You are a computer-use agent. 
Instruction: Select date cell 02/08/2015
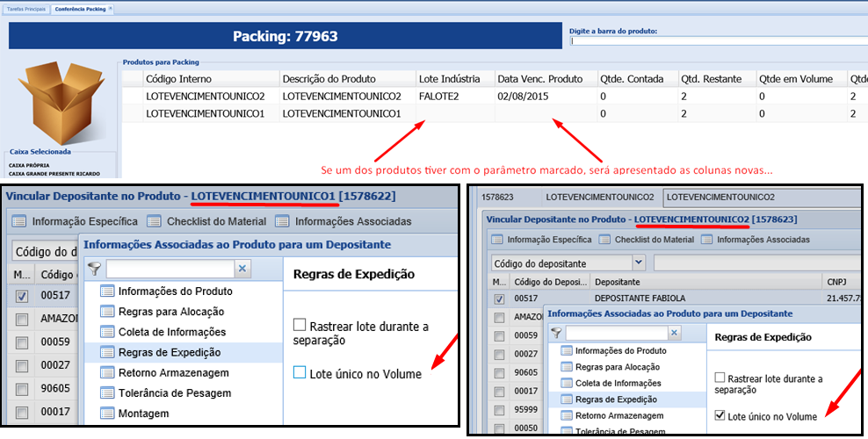coord(546,97)
